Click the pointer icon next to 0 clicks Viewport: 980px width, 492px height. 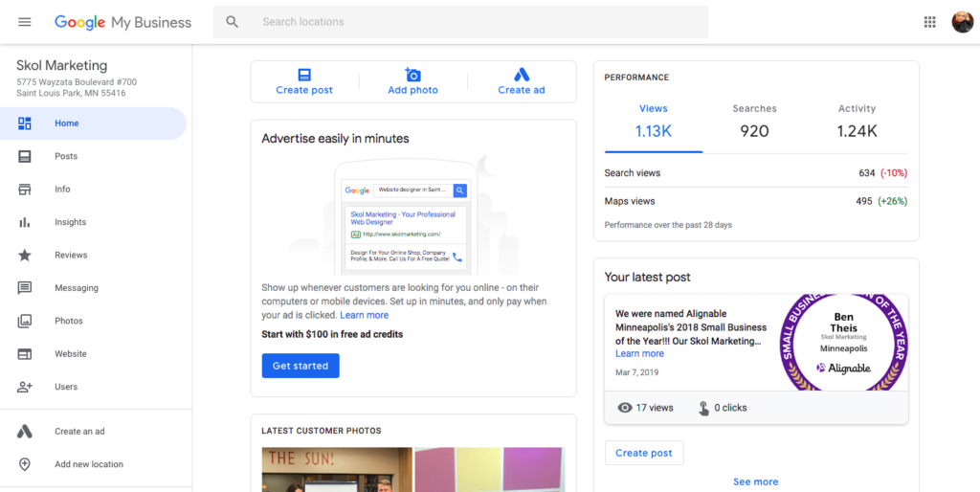click(703, 408)
